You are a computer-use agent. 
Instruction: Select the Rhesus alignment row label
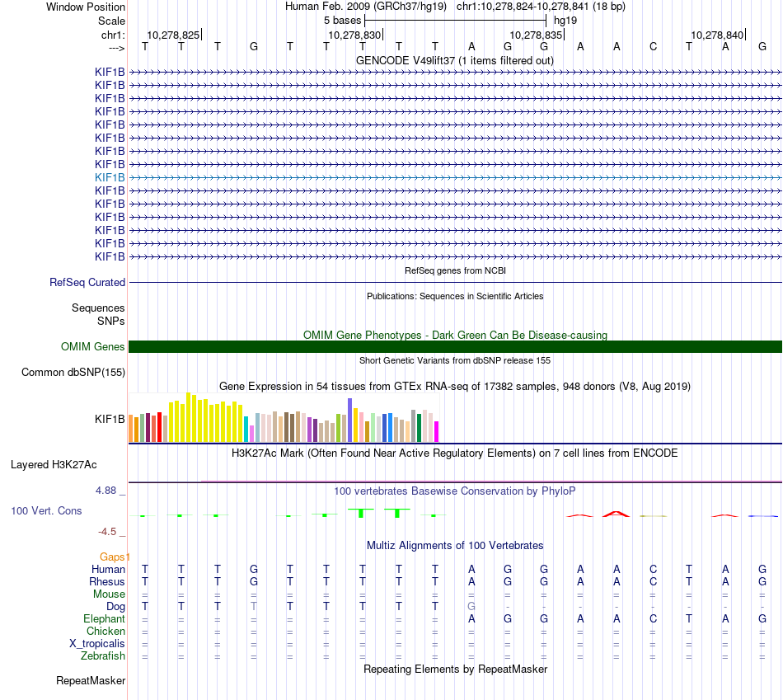[x=107, y=581]
